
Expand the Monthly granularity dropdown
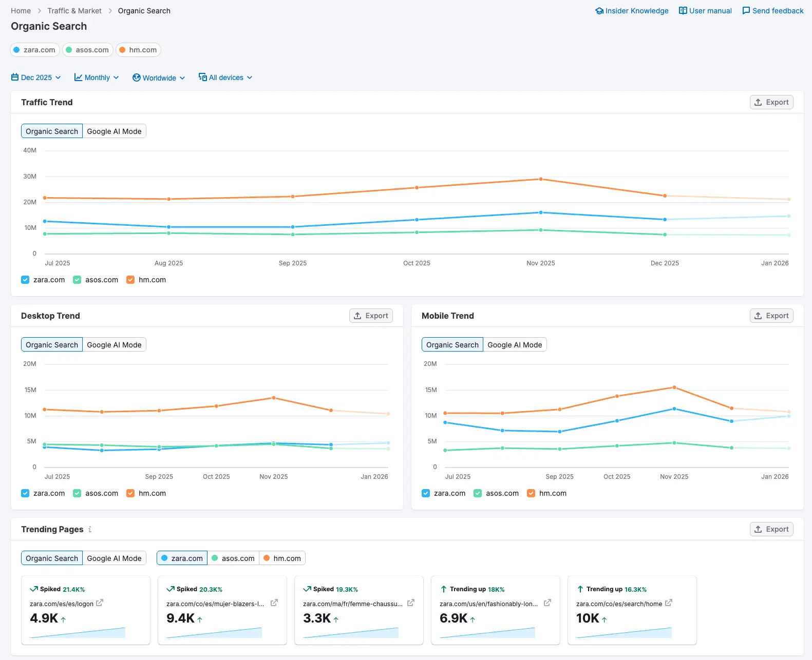97,77
